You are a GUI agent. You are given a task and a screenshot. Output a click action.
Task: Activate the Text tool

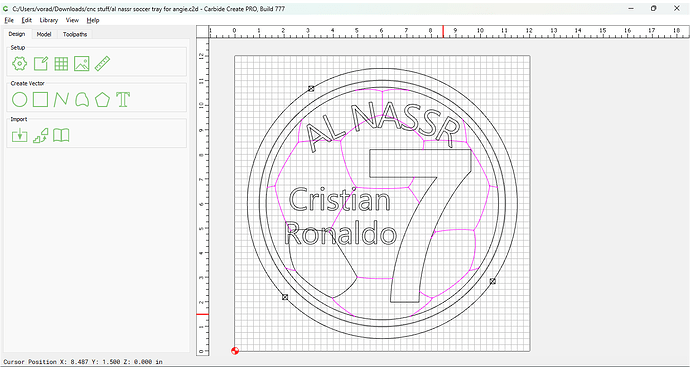coord(123,100)
